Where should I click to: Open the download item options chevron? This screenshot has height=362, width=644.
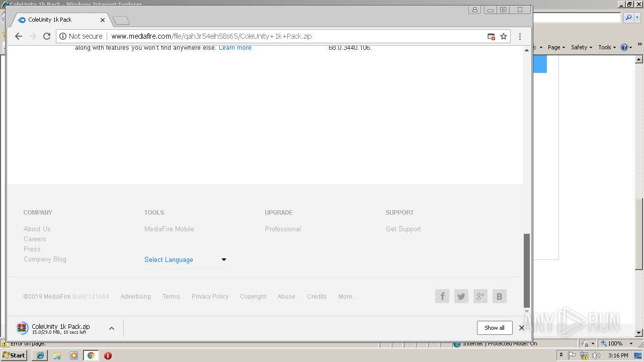[112, 328]
